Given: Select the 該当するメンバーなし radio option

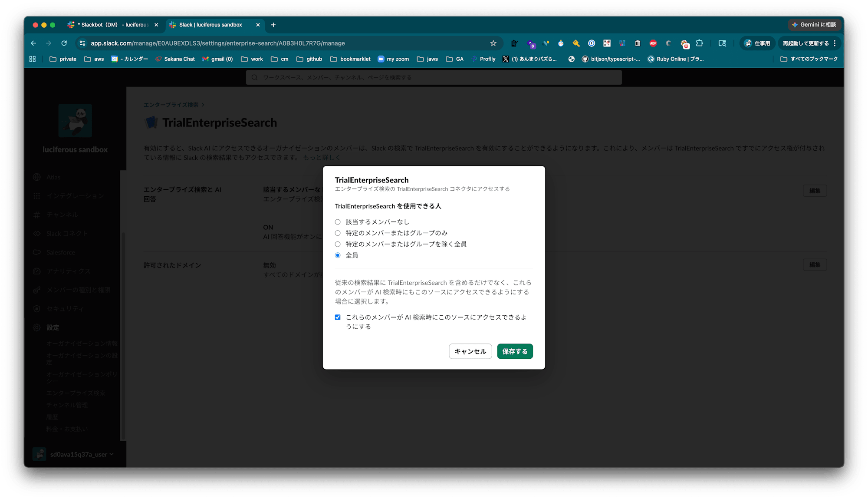Looking at the screenshot, I should coord(338,222).
